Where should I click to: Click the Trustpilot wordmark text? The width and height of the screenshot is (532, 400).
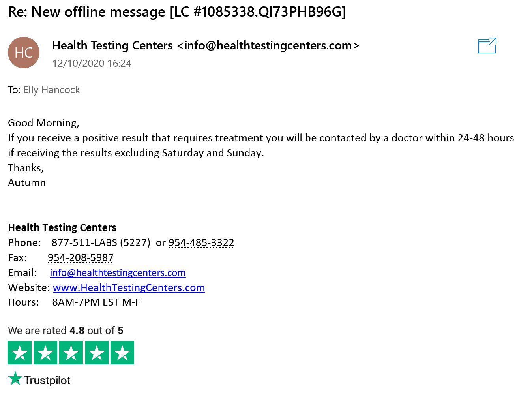tap(47, 381)
